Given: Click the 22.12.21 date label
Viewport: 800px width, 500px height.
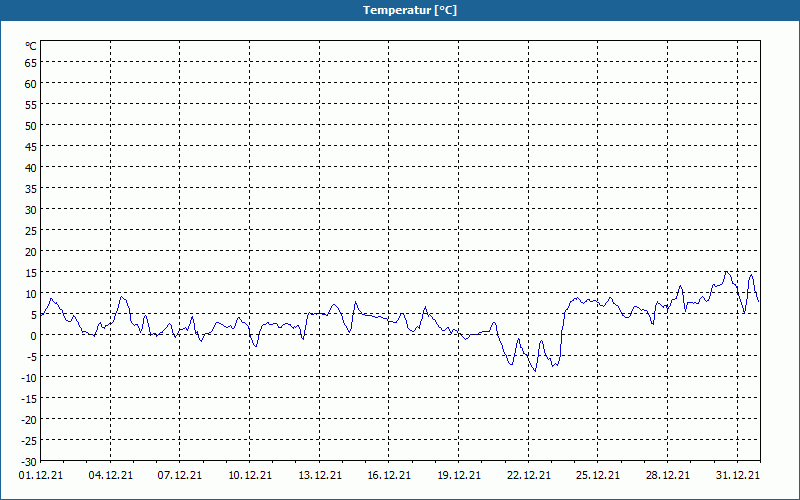Looking at the screenshot, I should coord(529,475).
